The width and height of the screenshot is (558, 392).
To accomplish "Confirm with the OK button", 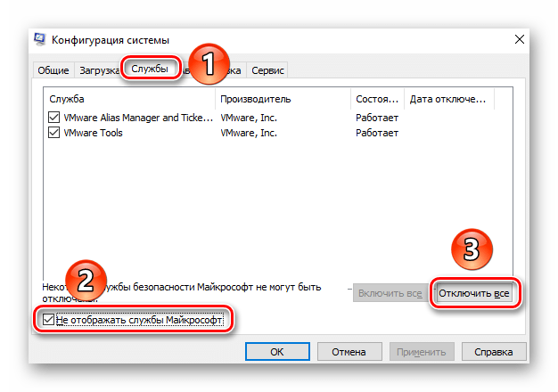I will pos(277,351).
